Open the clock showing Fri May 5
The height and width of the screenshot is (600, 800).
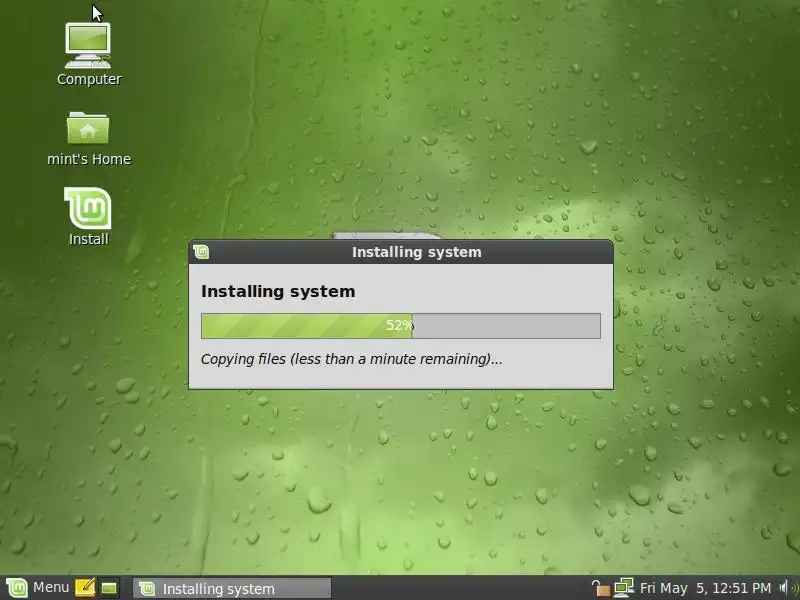705,588
